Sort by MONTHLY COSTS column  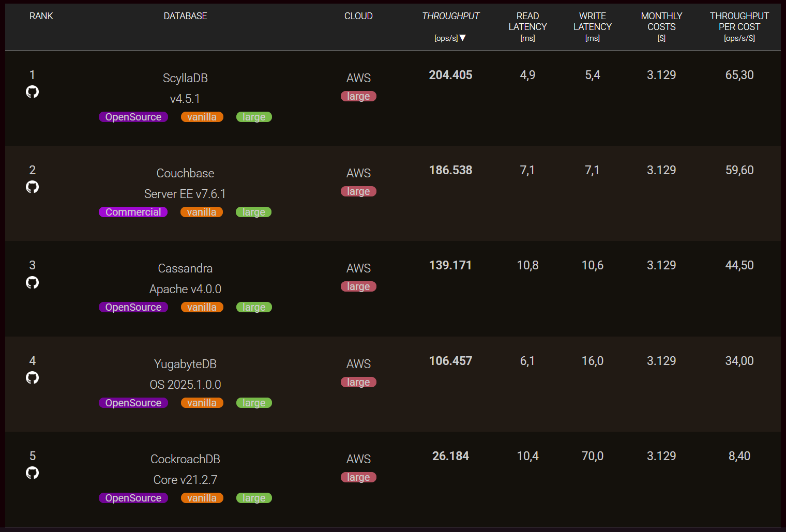click(x=661, y=21)
